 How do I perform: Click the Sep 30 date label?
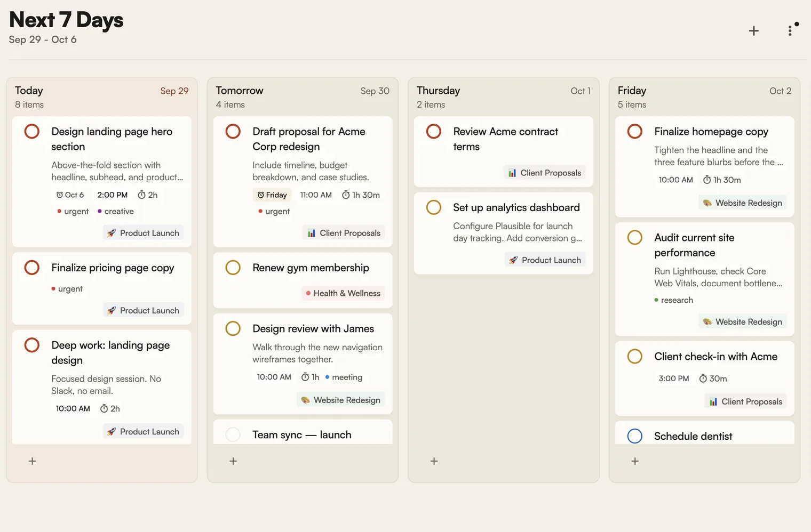375,91
